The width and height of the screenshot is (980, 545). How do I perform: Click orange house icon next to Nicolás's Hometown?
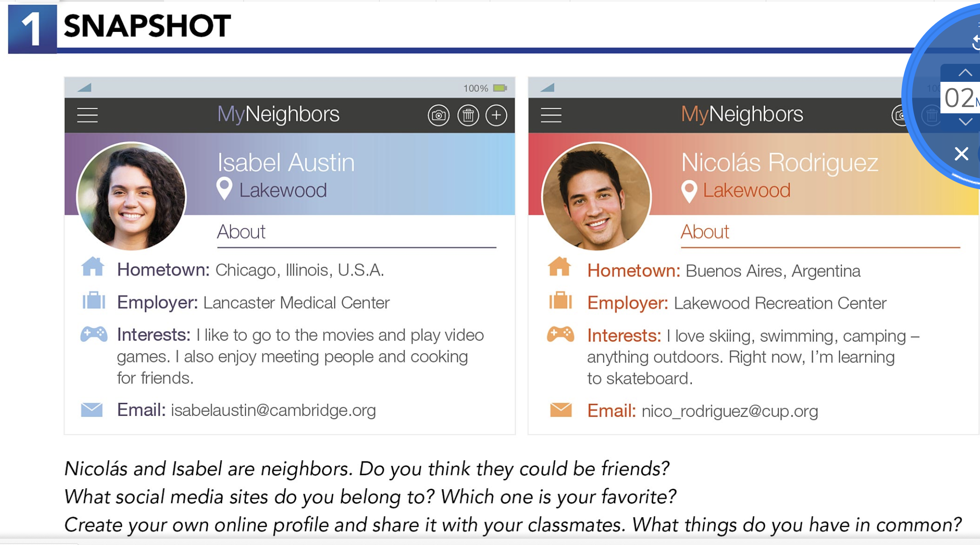559,266
